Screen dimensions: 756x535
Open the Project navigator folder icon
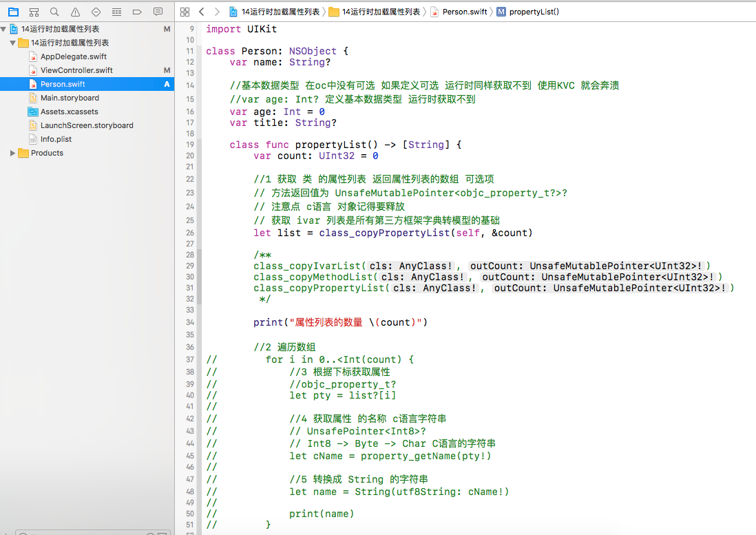(14, 12)
